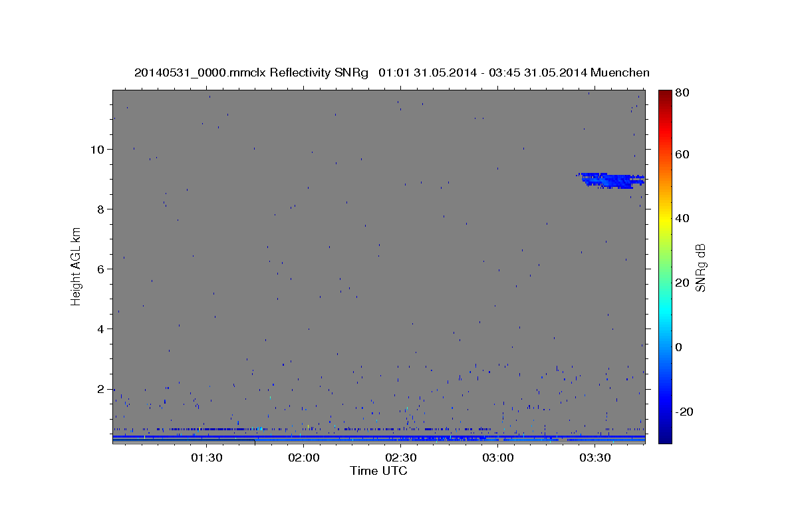Click the 'SNRg dB' colorbar label
Screen dimensions: 798x532
click(700, 267)
